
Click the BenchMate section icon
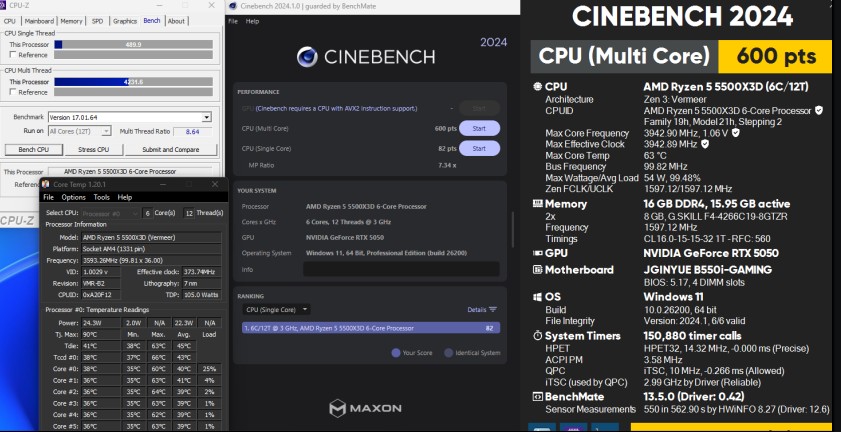(x=537, y=397)
